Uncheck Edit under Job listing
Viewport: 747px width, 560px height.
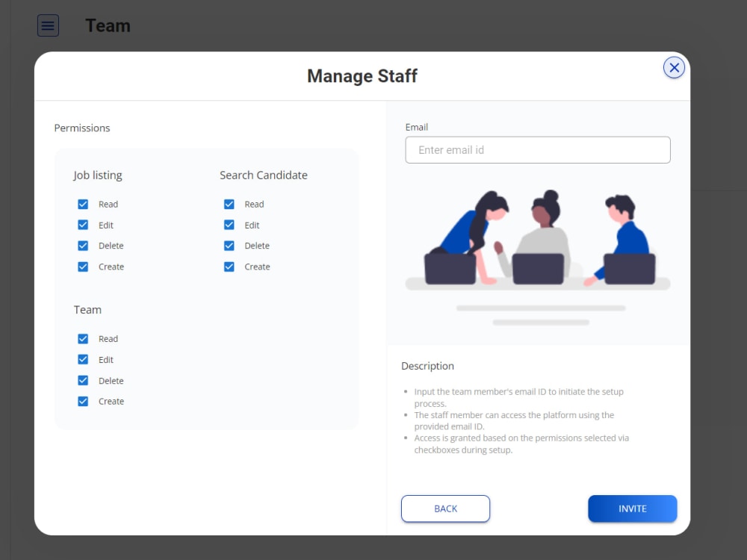pos(83,225)
